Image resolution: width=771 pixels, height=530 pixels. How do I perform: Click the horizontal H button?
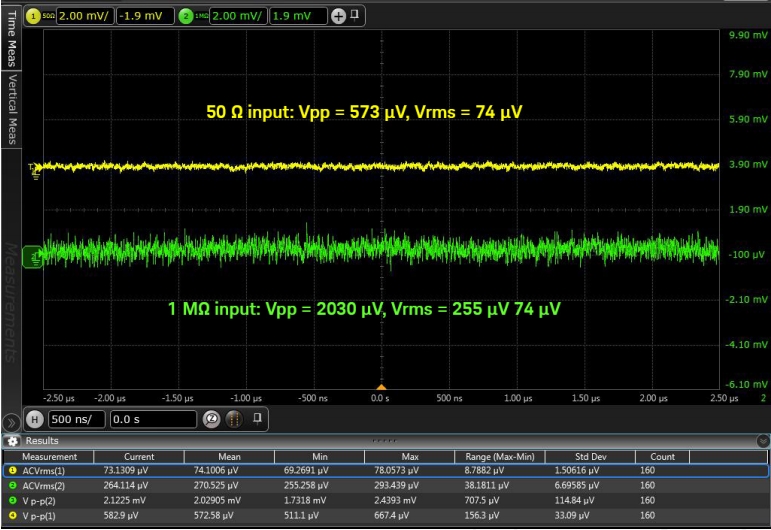tap(36, 418)
